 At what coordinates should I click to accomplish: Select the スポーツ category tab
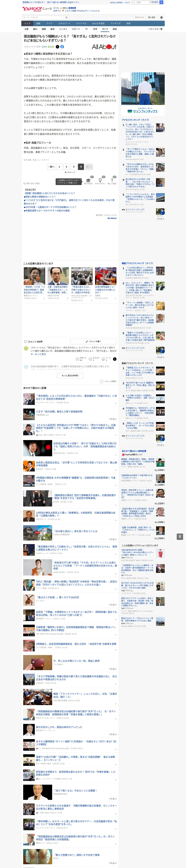tap(76, 29)
